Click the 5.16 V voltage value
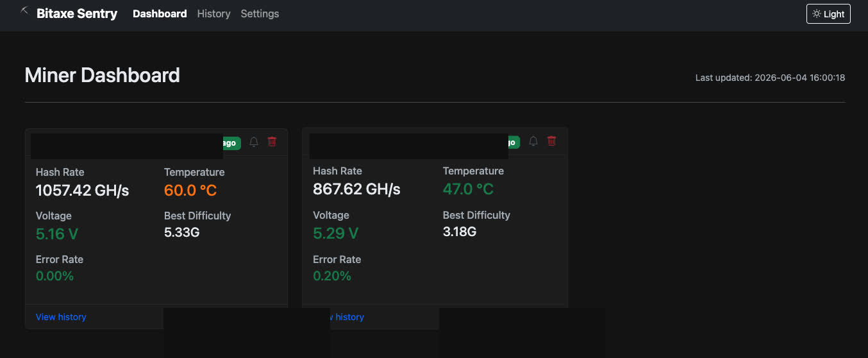Screen dimensions: 868x358 pyautogui.click(x=57, y=234)
